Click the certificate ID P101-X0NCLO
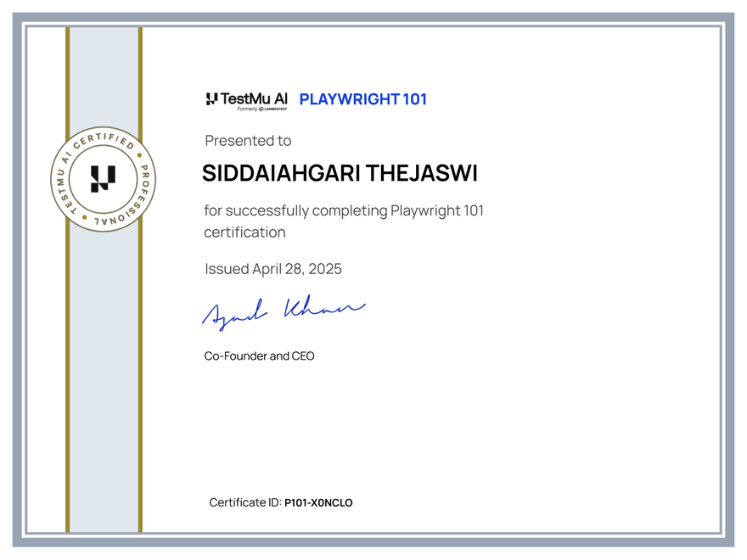Image resolution: width=747 pixels, height=560 pixels. coord(318,502)
